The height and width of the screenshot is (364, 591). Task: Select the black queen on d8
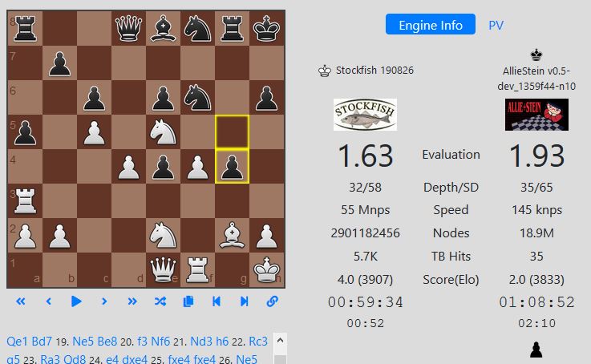pos(128,28)
